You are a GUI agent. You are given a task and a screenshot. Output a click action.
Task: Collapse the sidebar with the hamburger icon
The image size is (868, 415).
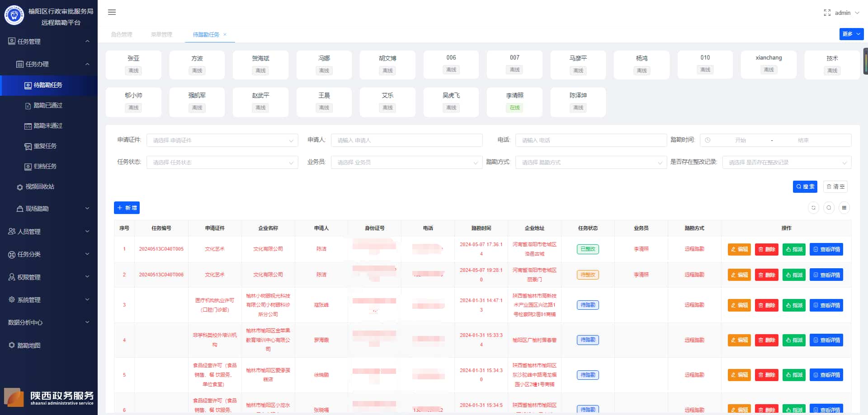pos(112,12)
